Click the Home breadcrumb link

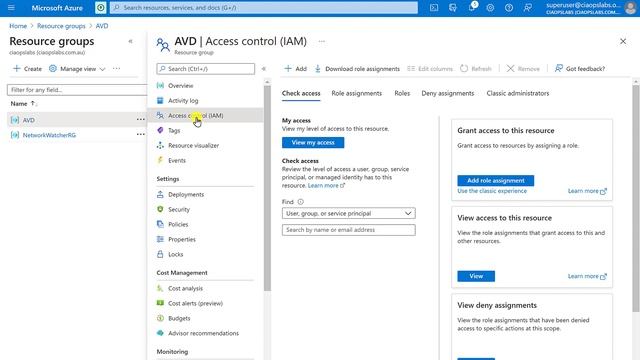click(x=18, y=26)
